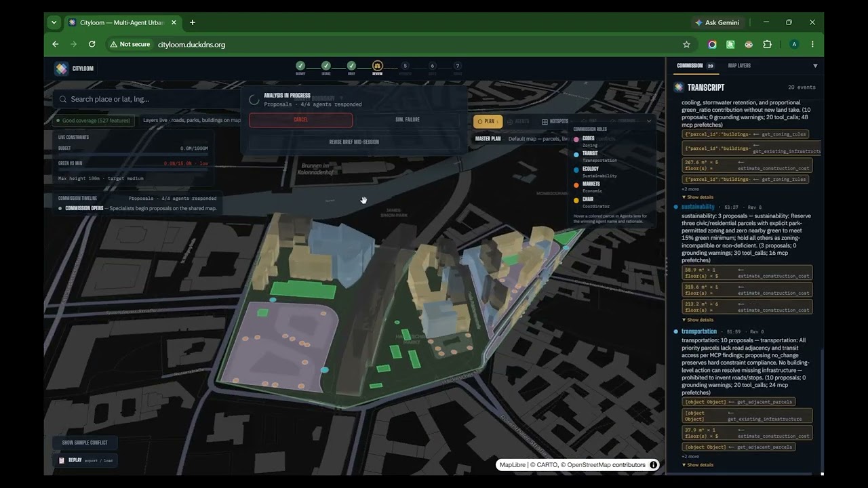Viewport: 868px width, 488px height.
Task: Click Show Sample Conflict
Action: point(85,443)
